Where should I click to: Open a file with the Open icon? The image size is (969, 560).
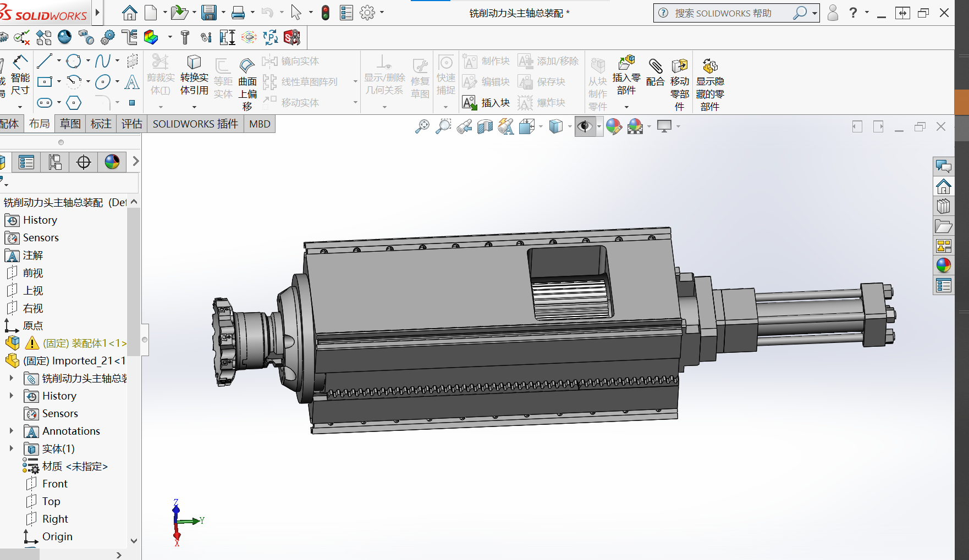pyautogui.click(x=179, y=13)
